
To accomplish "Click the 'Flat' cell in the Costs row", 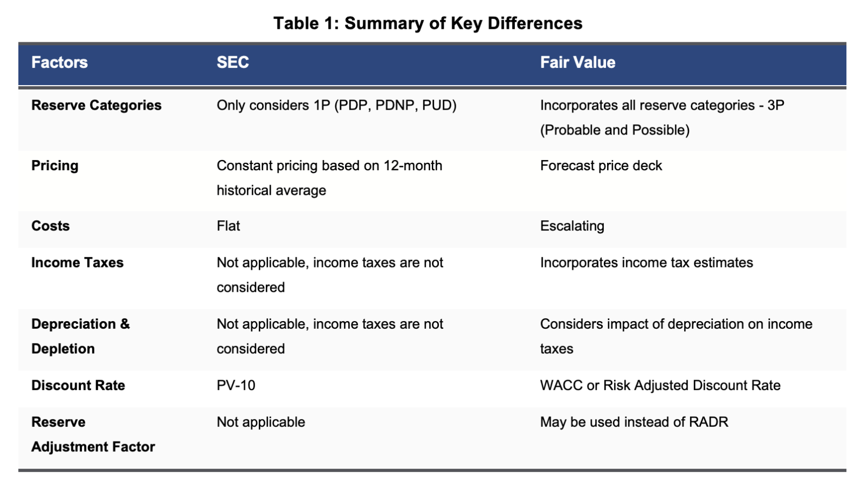I will tap(228, 226).
